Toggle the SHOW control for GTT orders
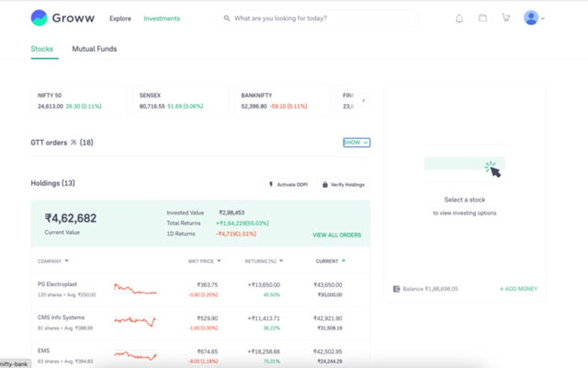Viewport: 588px width, 368px height. (356, 142)
